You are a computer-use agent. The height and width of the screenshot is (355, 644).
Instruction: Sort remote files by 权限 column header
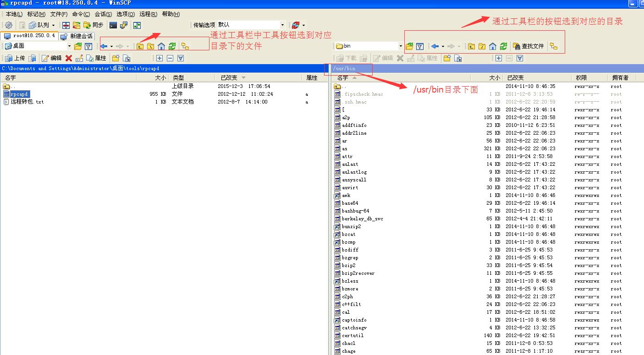tap(589, 78)
